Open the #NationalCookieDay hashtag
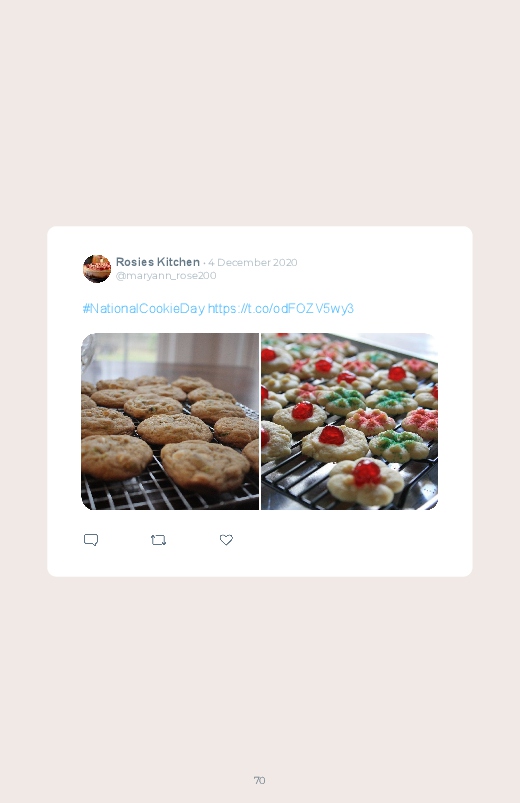 (143, 308)
